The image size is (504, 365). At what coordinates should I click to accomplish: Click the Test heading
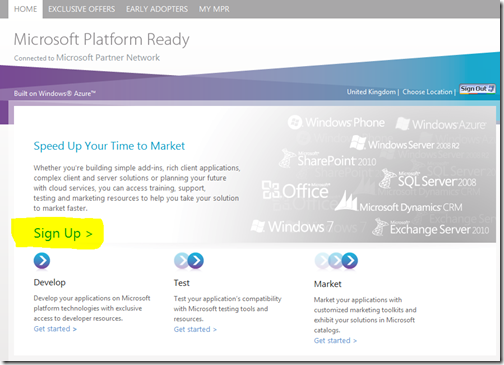click(182, 283)
